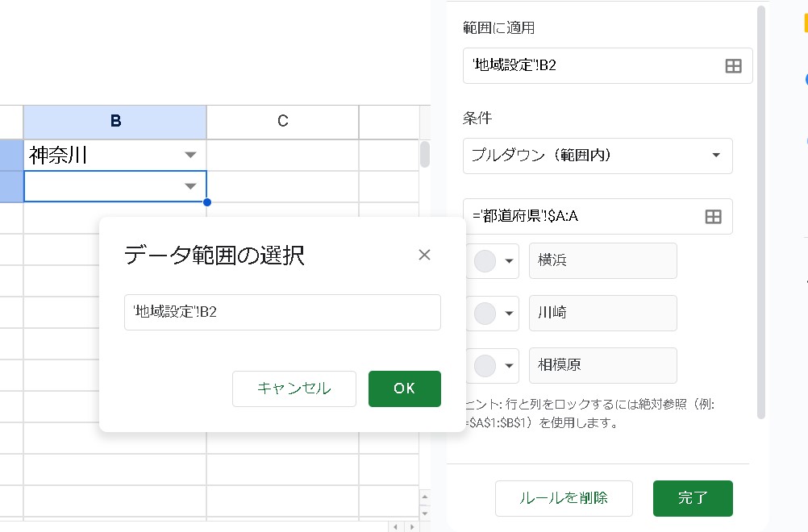Select the column C header
This screenshot has width=808, height=532.
pyautogui.click(x=282, y=121)
